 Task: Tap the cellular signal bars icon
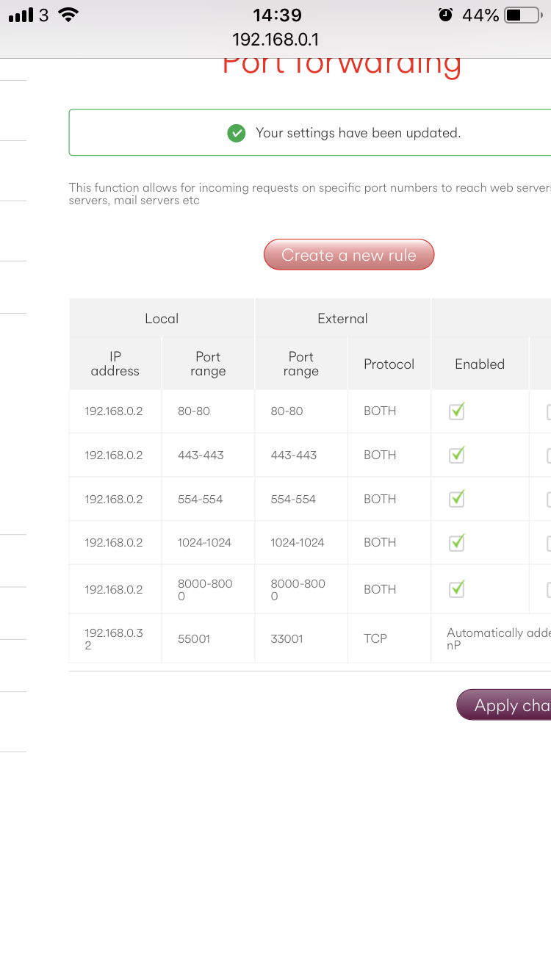pyautogui.click(x=21, y=15)
